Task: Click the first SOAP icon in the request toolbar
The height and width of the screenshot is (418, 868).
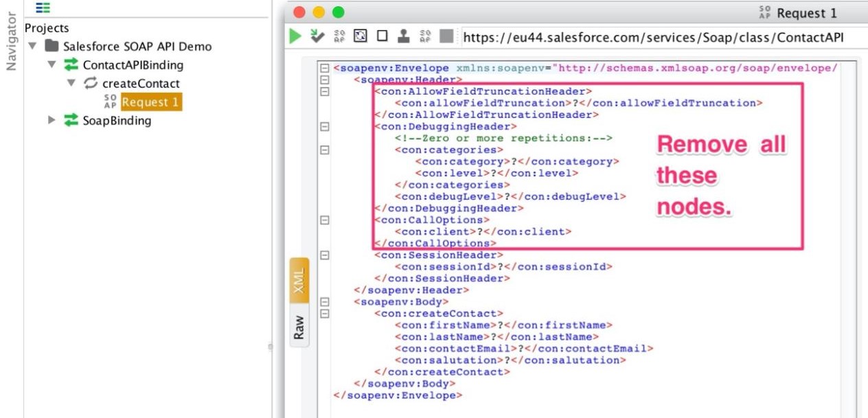Action: coord(339,36)
